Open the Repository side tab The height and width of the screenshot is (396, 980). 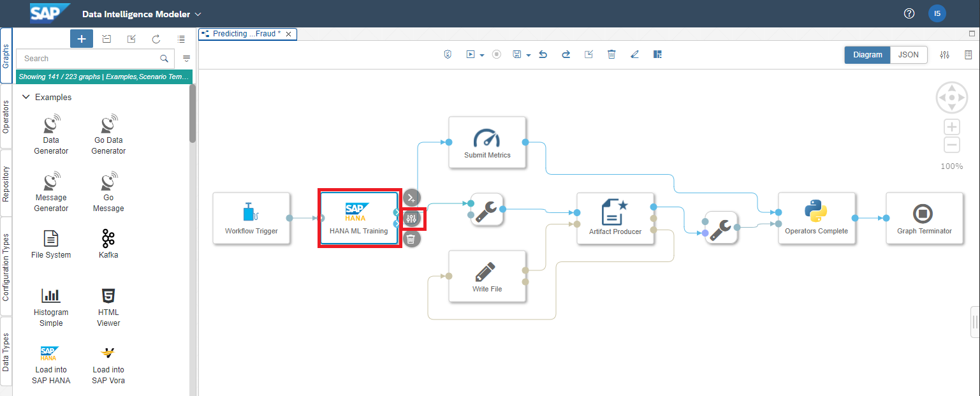pyautogui.click(x=6, y=184)
